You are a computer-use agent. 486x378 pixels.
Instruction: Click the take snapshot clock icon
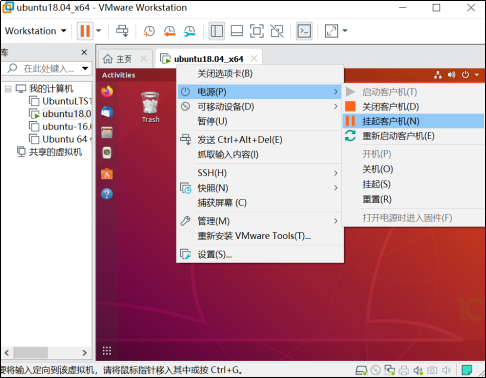[x=149, y=31]
